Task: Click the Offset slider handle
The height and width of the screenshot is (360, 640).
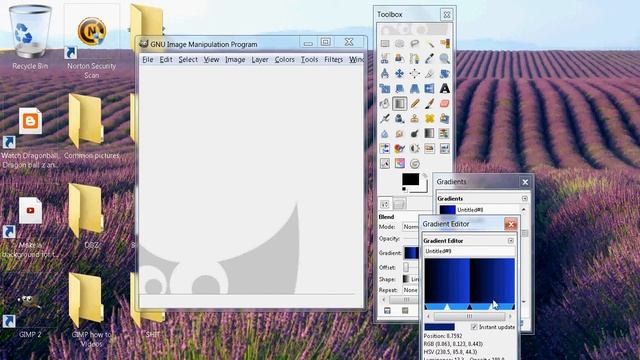Action: click(x=406, y=267)
